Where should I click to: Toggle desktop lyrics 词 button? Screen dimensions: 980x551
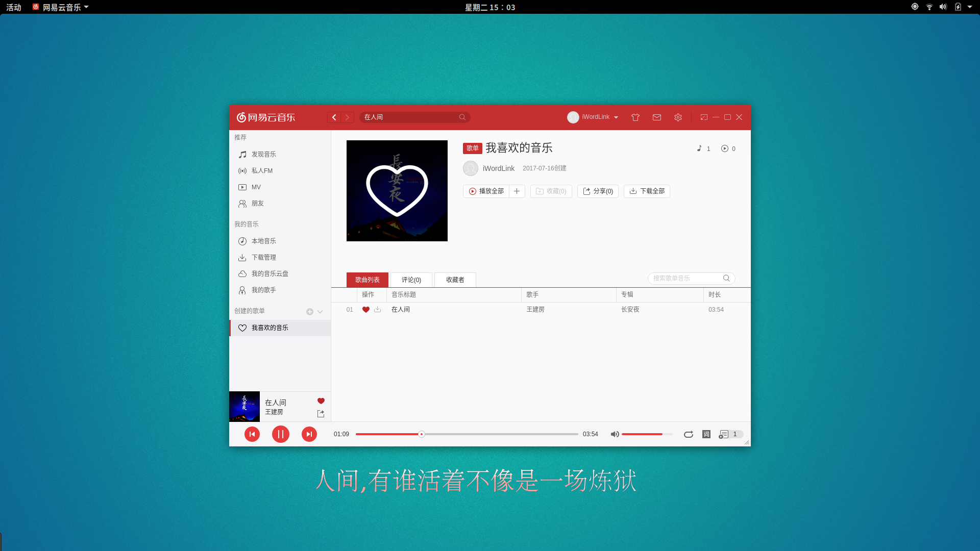[x=706, y=434]
